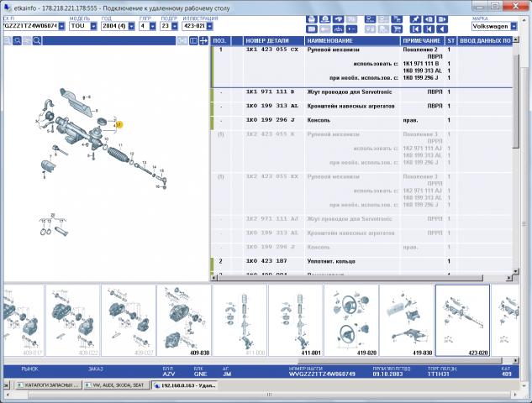Click the car vehicle icon in toolbar
The height and width of the screenshot is (403, 532).
[338, 19]
